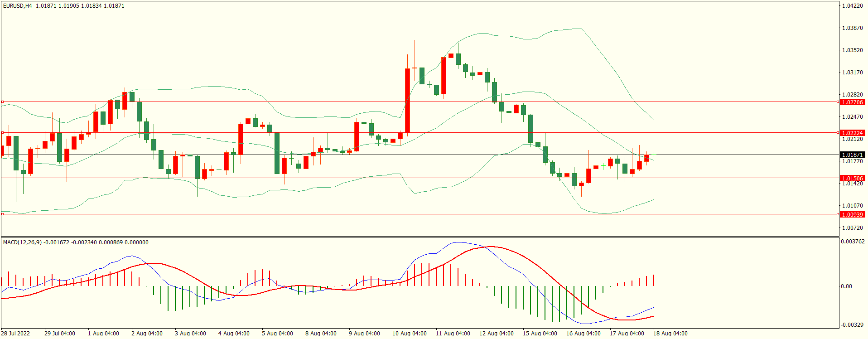Click the 0.003762 MACD scale value
This screenshot has height=339, width=868.
pyautogui.click(x=853, y=242)
